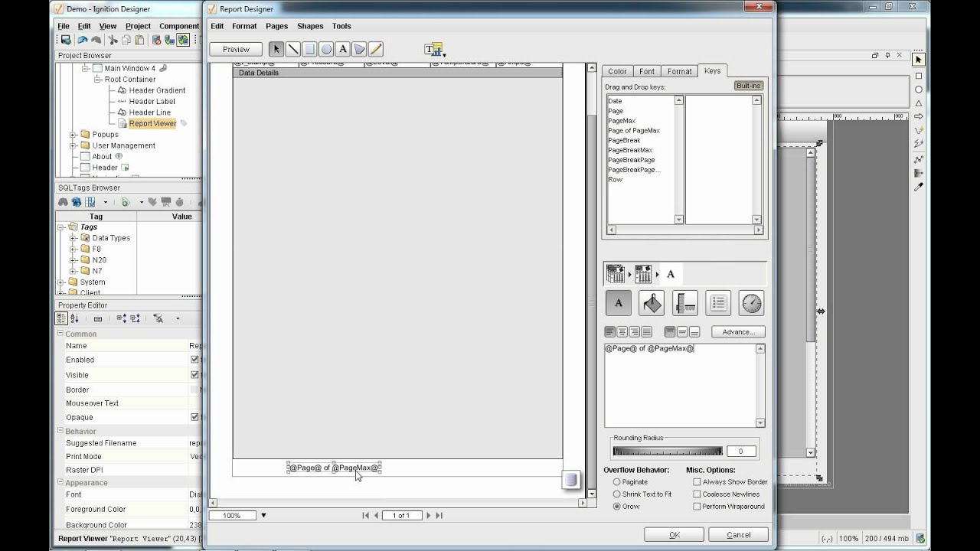
Task: Expand User Management folder in Project Browser
Action: [73, 145]
